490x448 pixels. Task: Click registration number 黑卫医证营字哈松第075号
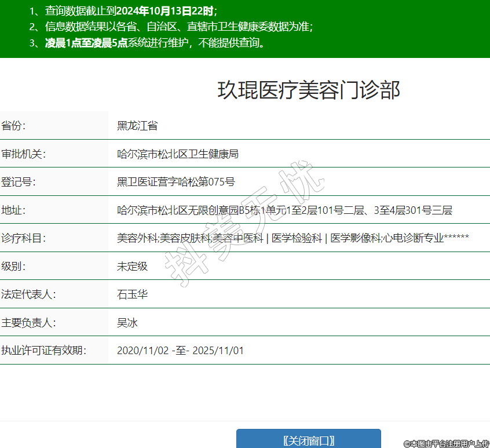pyautogui.click(x=176, y=182)
